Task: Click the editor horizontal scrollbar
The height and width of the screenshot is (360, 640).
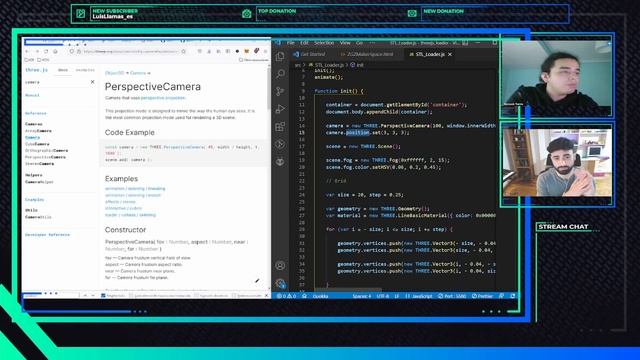Action: [x=348, y=289]
